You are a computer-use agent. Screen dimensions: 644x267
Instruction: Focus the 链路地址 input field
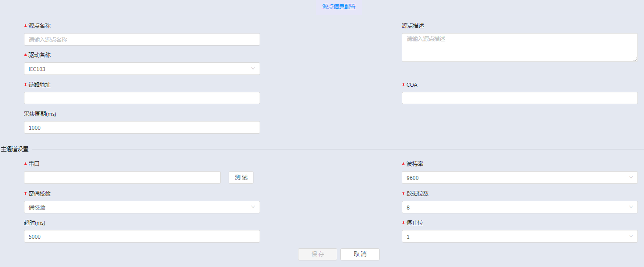click(x=142, y=98)
